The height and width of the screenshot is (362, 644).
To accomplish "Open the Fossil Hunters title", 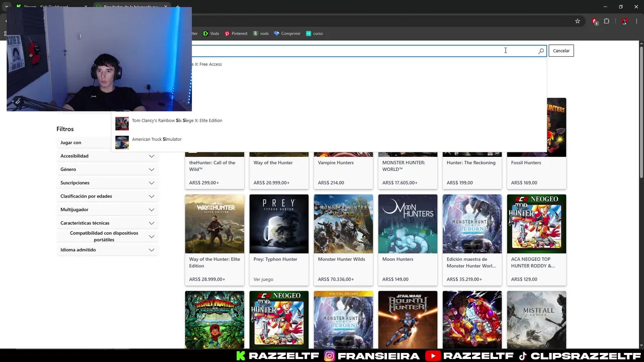I will point(526,162).
